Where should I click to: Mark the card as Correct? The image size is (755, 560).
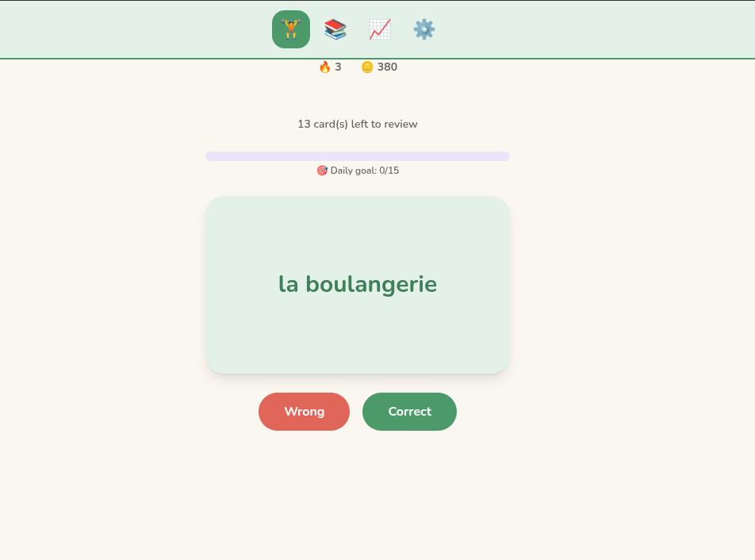click(x=409, y=412)
